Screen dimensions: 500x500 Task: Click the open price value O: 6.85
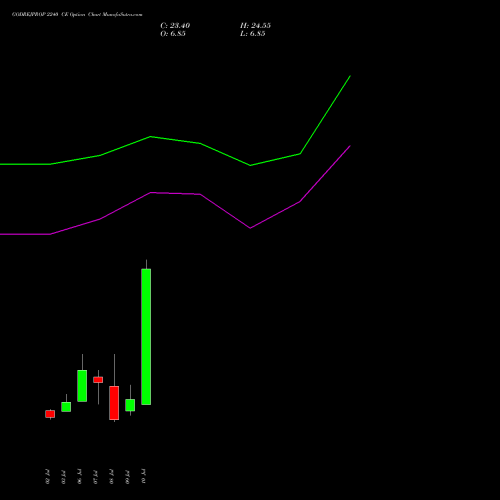(x=173, y=34)
